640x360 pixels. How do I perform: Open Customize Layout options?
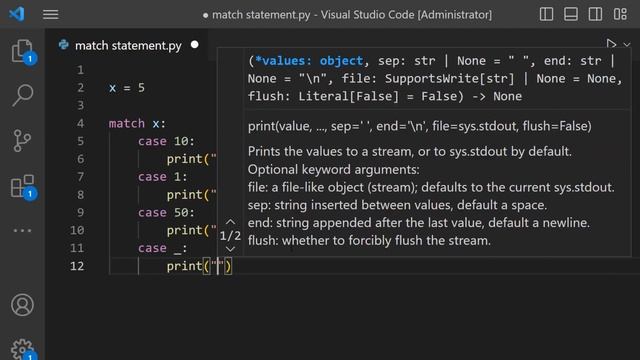pyautogui.click(x=620, y=14)
